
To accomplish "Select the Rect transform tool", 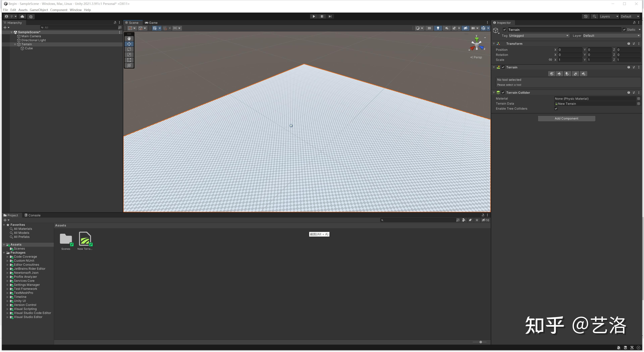I will tap(129, 60).
